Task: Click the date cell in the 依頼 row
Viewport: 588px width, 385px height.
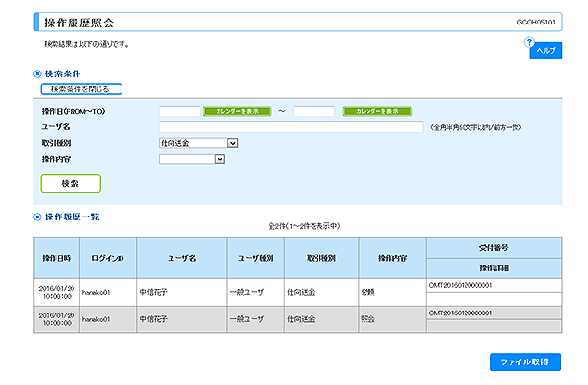Action: [x=57, y=292]
